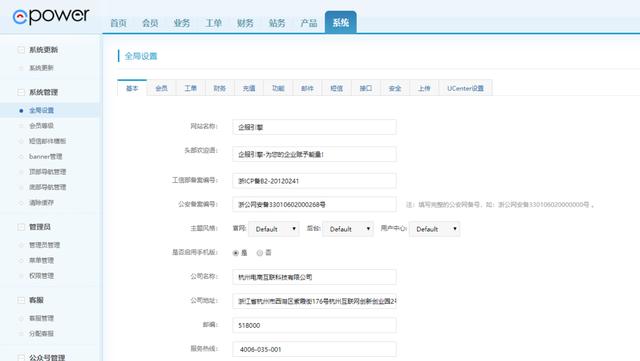The width and height of the screenshot is (640, 361).
Task: Open 分配客服 in the sidebar
Action: click(41, 334)
